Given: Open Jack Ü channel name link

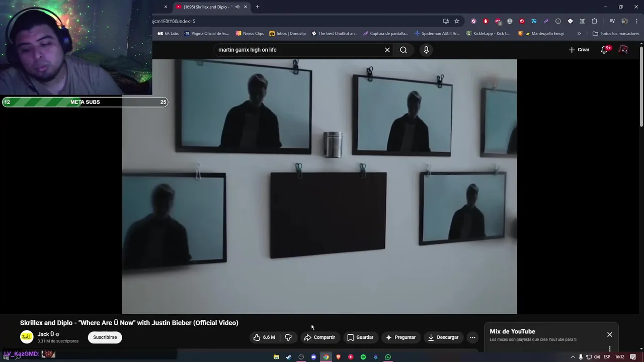Looking at the screenshot, I should pyautogui.click(x=46, y=334).
